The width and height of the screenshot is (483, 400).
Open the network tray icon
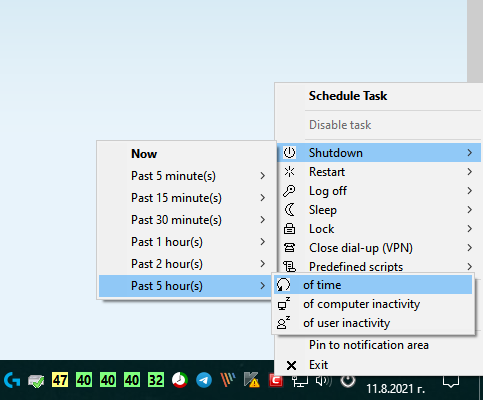click(299, 380)
